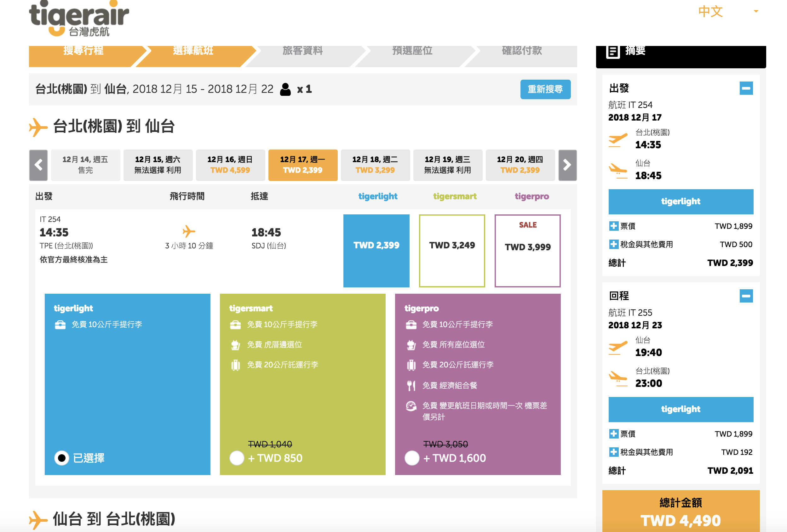The width and height of the screenshot is (787, 532).
Task: Click tigersmart hand luggage icon
Action: pyautogui.click(x=235, y=325)
